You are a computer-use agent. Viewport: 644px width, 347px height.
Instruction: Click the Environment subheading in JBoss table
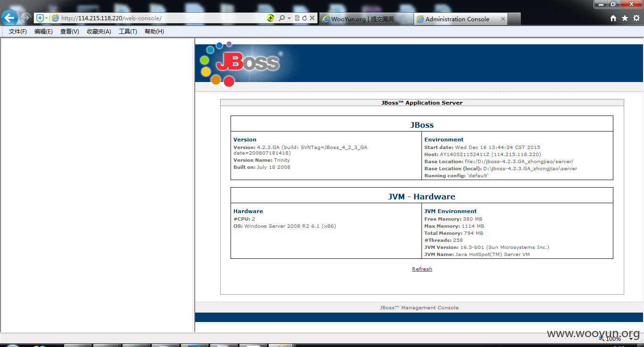pyautogui.click(x=444, y=140)
